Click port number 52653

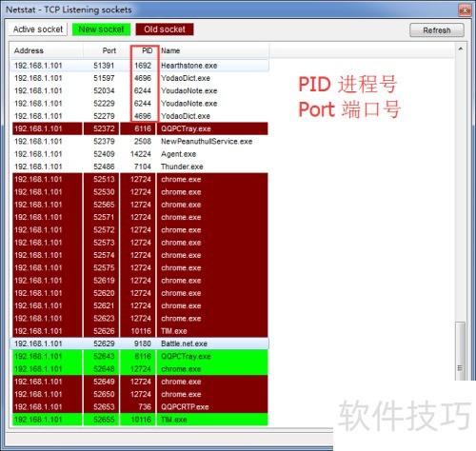104,407
